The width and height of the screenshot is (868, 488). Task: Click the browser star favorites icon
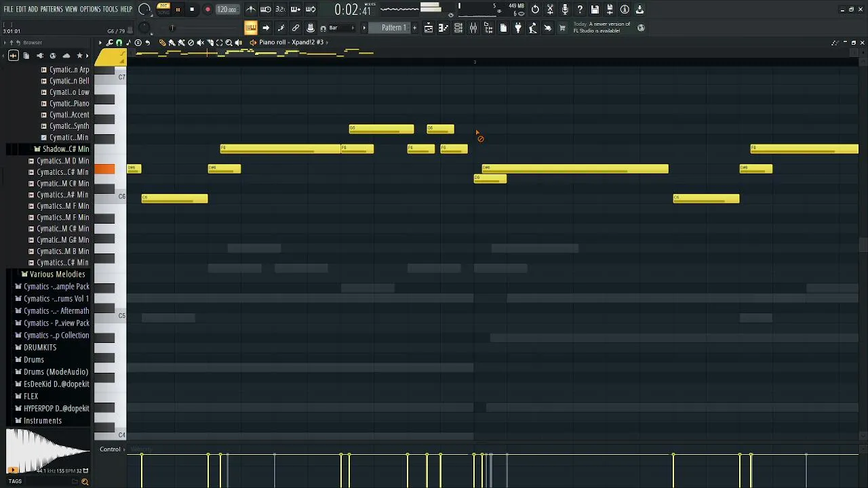[x=79, y=56]
